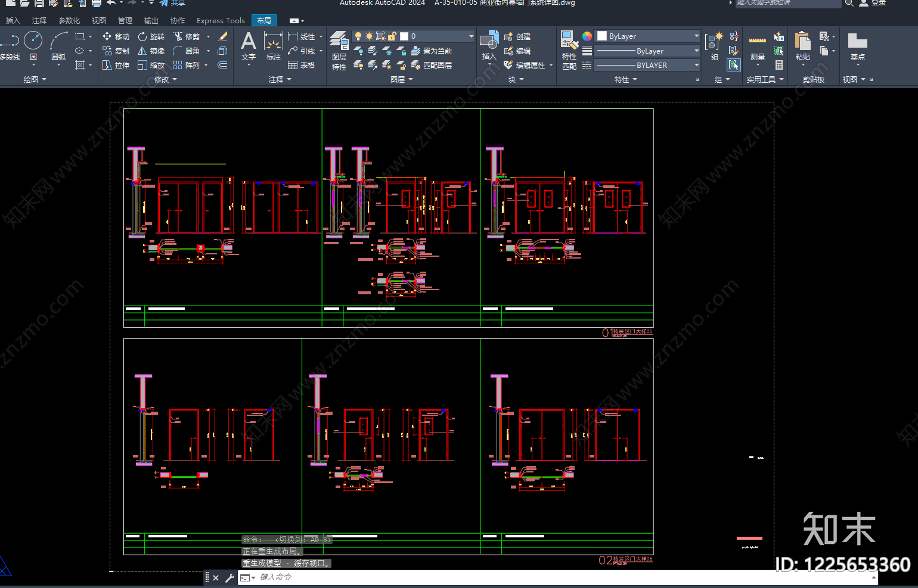Open the Annotate (注释) ribbon tab
Image resolution: width=918 pixels, height=588 pixels.
(39, 20)
